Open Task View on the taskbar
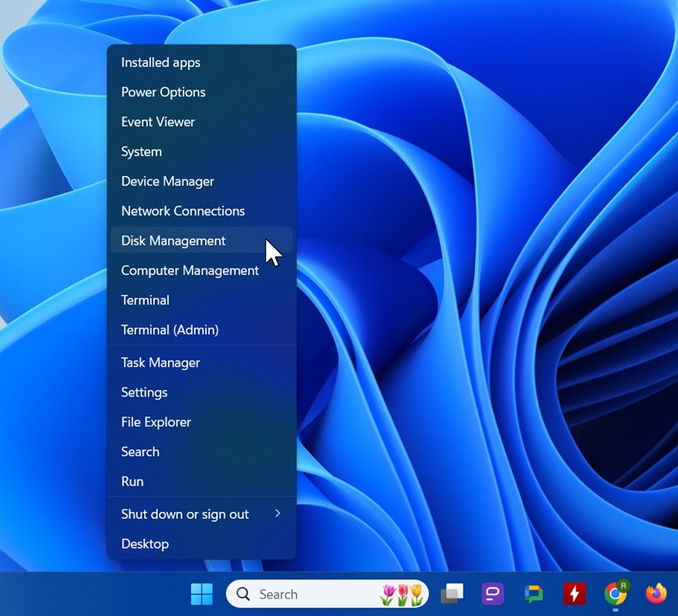Viewport: 678px width, 616px height. [x=452, y=594]
